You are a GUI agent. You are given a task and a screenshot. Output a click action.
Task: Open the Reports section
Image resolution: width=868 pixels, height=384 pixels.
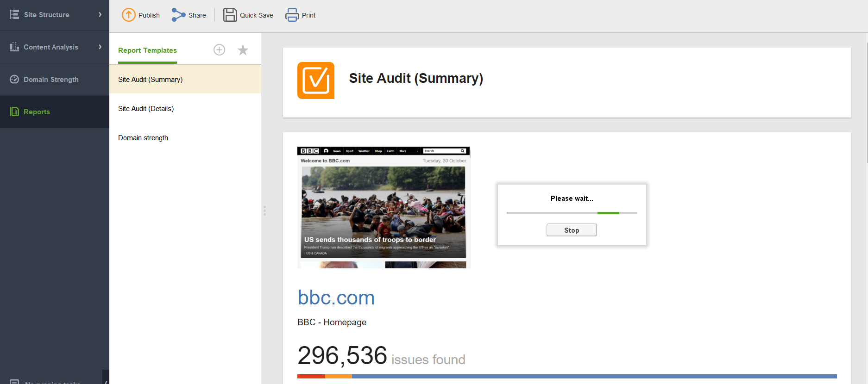[x=37, y=112]
